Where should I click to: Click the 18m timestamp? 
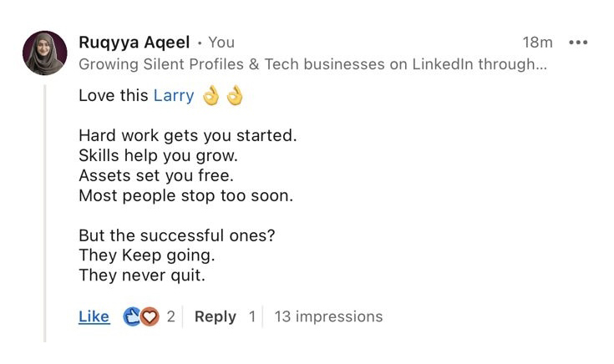point(537,42)
